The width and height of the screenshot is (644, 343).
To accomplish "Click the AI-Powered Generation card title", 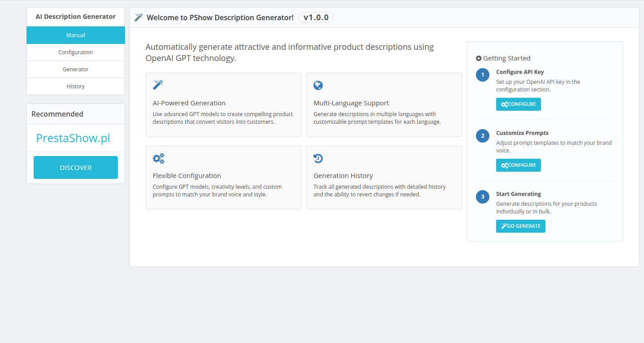I will pyautogui.click(x=189, y=103).
